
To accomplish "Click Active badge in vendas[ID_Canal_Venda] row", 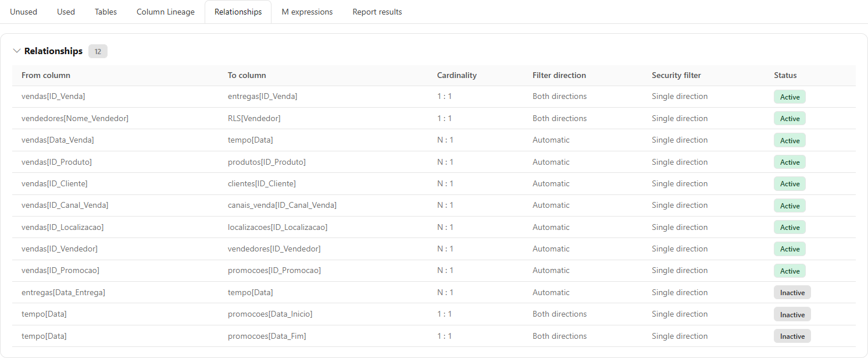I will point(790,206).
